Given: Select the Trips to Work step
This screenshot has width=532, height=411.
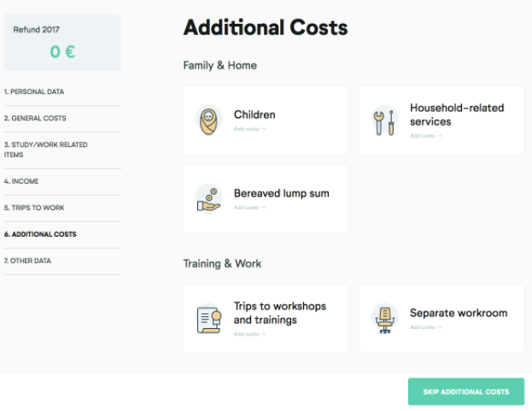Looking at the screenshot, I should coord(34,208).
